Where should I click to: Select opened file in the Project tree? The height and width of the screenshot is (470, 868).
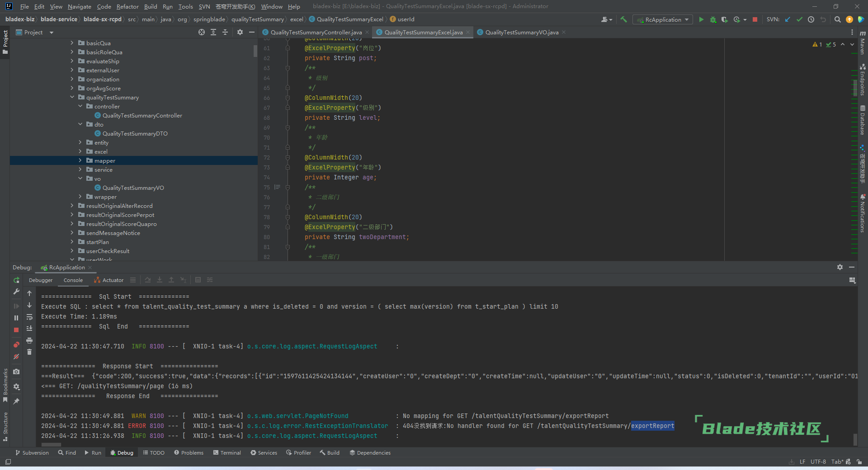click(x=202, y=32)
